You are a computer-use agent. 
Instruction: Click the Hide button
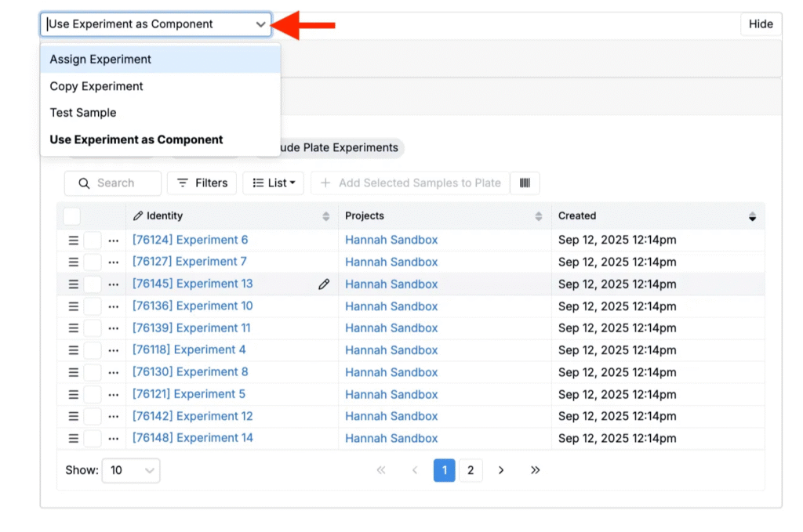pyautogui.click(x=760, y=24)
